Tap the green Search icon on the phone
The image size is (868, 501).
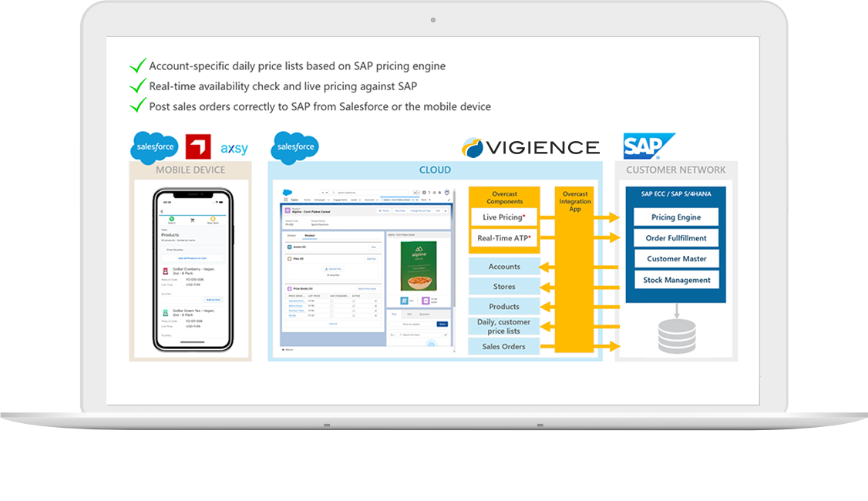point(172,219)
